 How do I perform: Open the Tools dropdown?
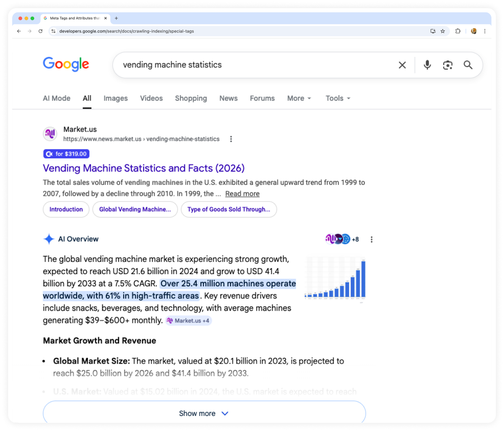coord(338,98)
